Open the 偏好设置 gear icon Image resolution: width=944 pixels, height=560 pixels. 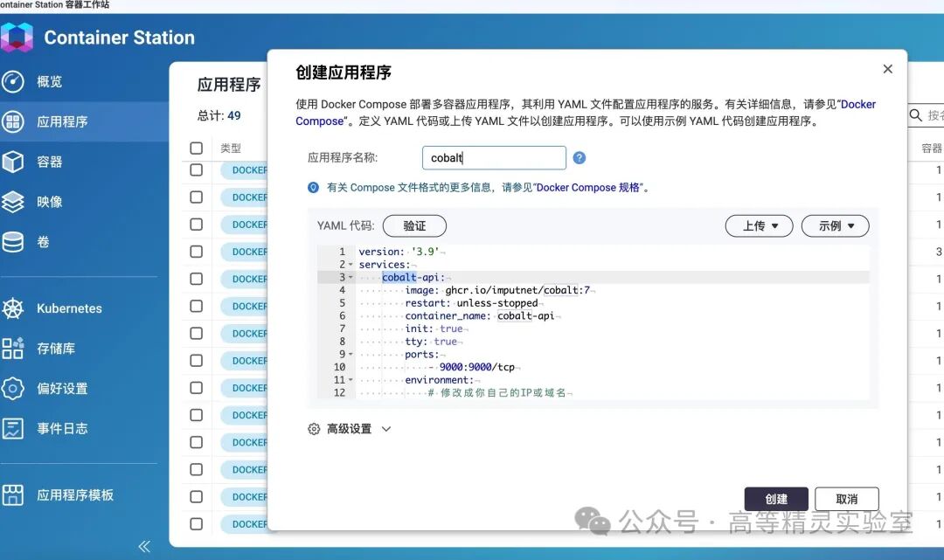[x=12, y=389]
